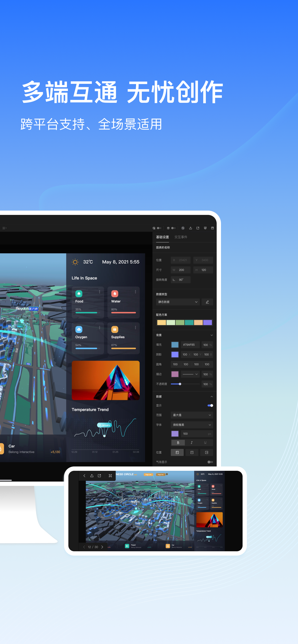Toggle the 显示 display switch off
Screen dimensions: 298x644
click(x=210, y=405)
